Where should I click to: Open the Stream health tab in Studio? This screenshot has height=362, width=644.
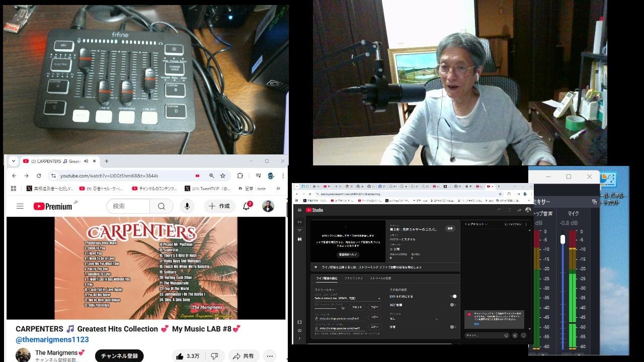pyautogui.click(x=380, y=278)
